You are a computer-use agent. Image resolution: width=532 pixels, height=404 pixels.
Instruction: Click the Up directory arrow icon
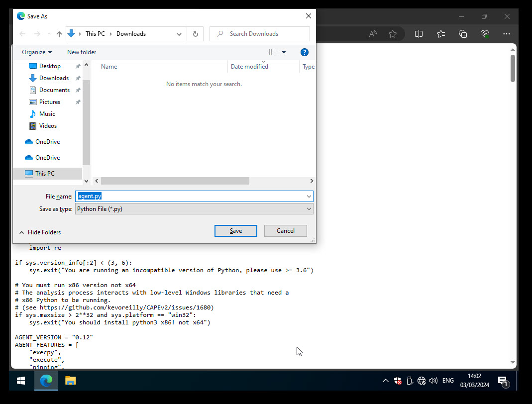click(59, 34)
